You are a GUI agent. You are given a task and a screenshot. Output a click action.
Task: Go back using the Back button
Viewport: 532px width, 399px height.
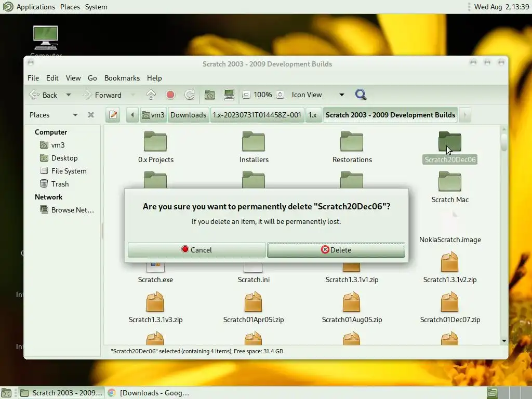(x=44, y=95)
